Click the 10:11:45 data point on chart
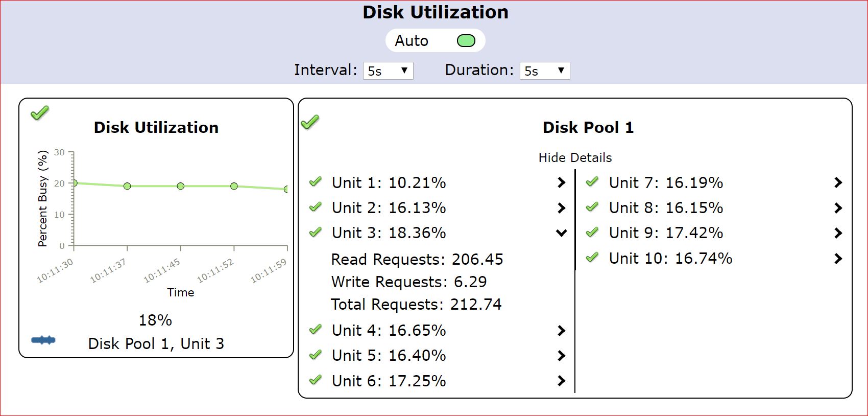Viewport: 868px width, 416px height. tap(181, 186)
